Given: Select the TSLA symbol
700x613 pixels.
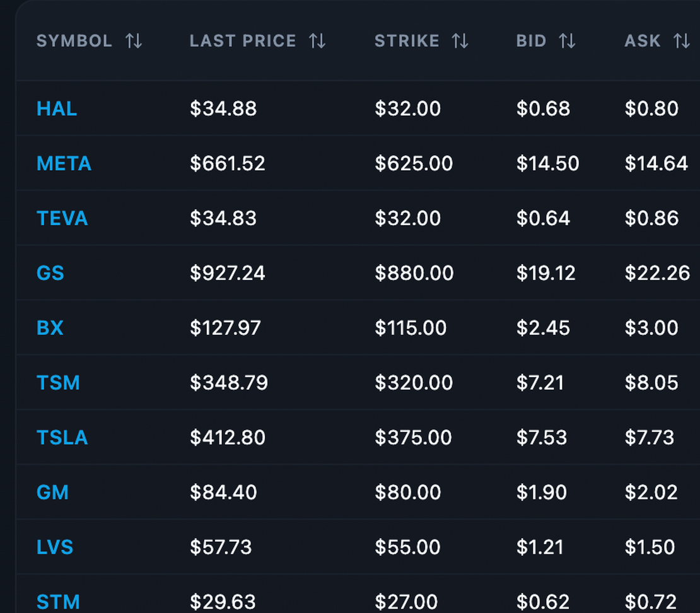Looking at the screenshot, I should 62,437.
